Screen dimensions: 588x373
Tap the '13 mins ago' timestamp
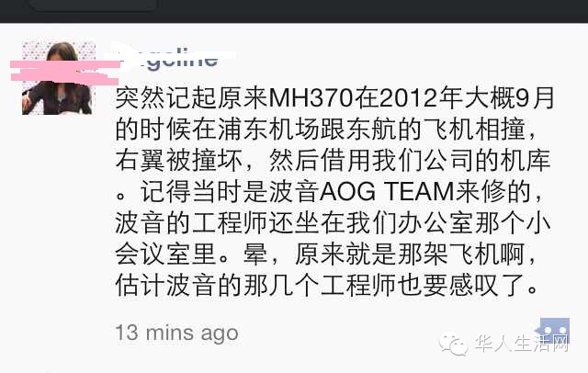[x=177, y=333]
